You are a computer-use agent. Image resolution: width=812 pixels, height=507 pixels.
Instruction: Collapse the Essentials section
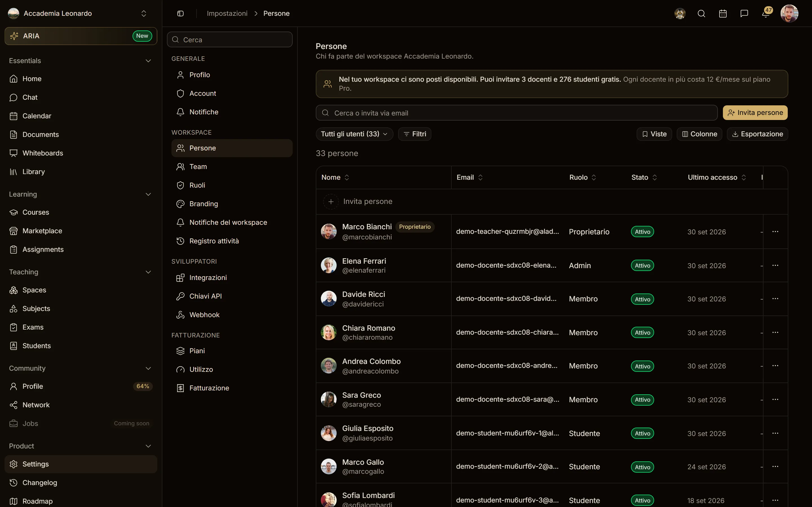pyautogui.click(x=148, y=61)
